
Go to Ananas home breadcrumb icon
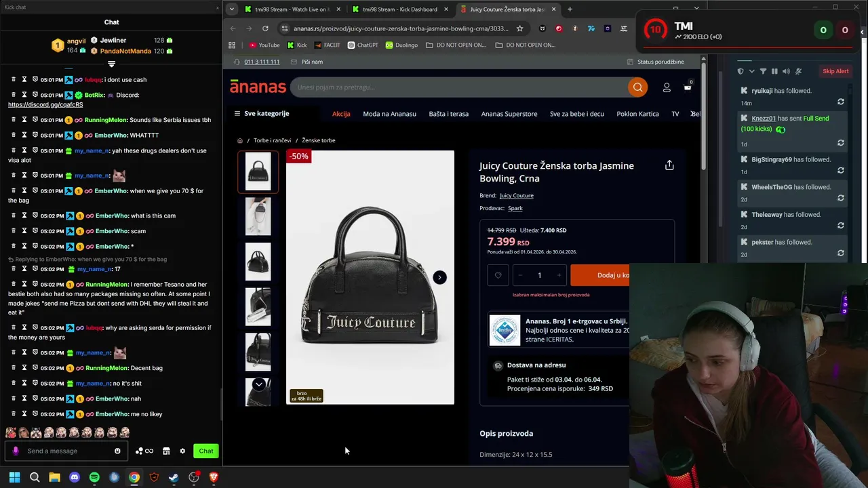[240, 140]
